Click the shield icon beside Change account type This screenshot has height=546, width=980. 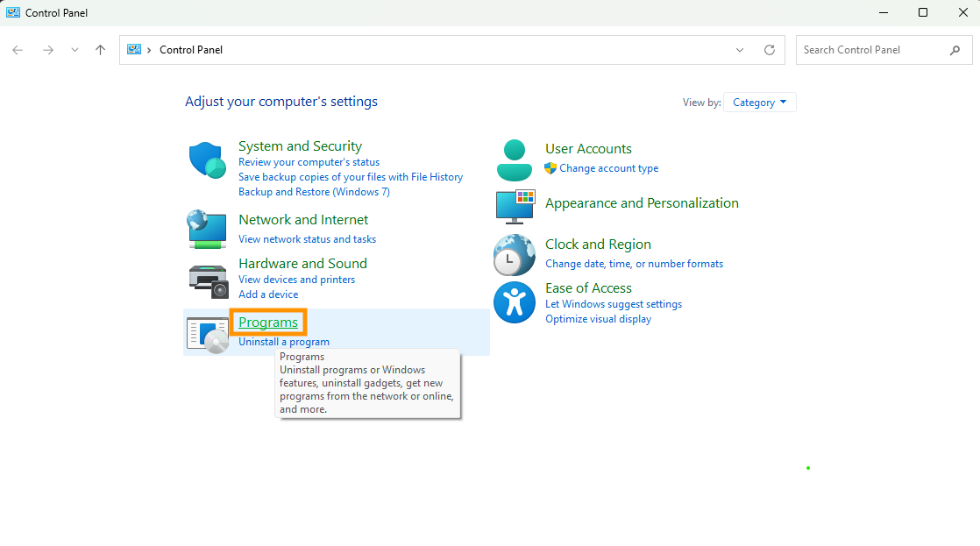click(x=550, y=168)
